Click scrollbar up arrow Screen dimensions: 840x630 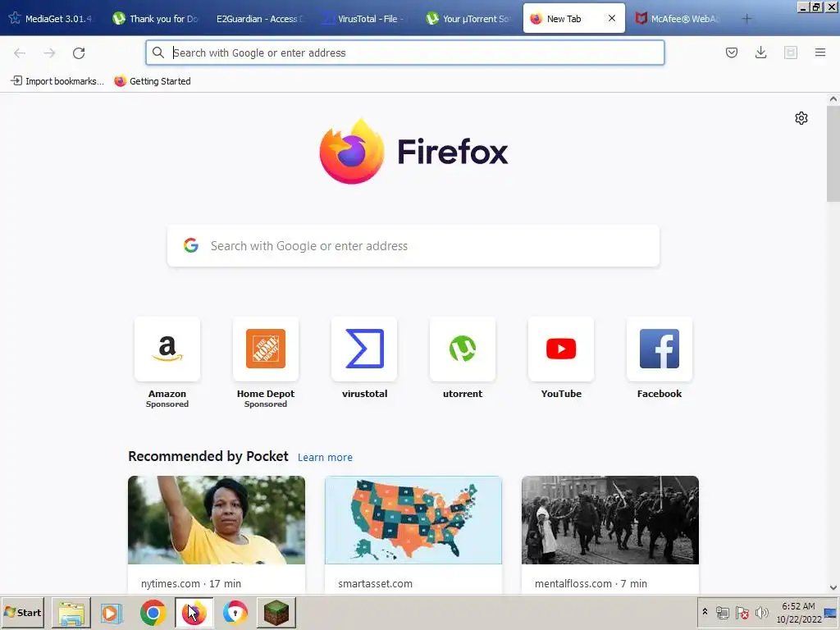coord(833,98)
